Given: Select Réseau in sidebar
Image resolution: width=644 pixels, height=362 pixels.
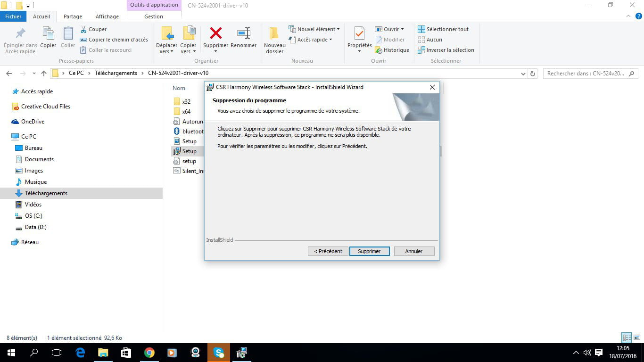Looking at the screenshot, I should pyautogui.click(x=30, y=242).
